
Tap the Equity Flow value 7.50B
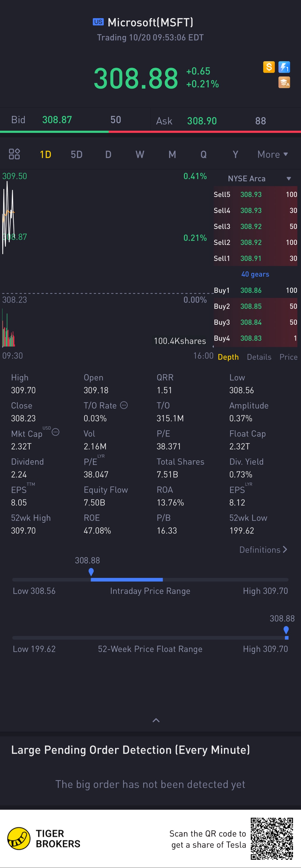pos(94,503)
